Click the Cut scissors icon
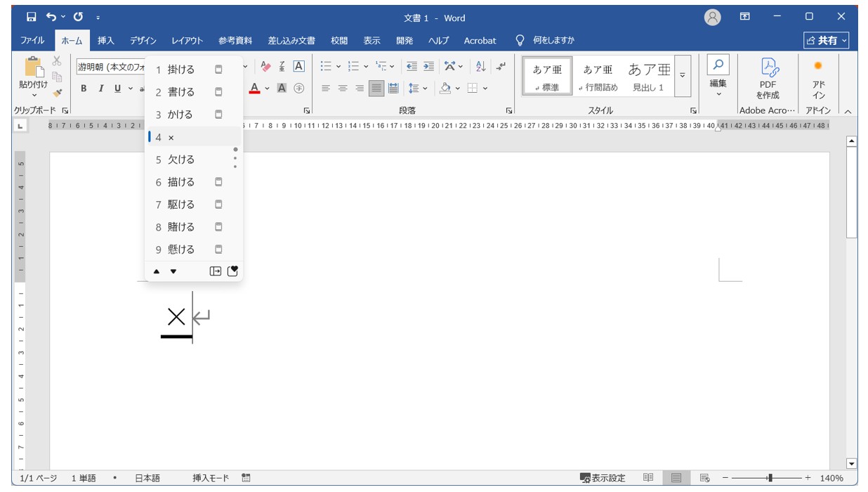This screenshot has height=492, width=868. [x=57, y=61]
